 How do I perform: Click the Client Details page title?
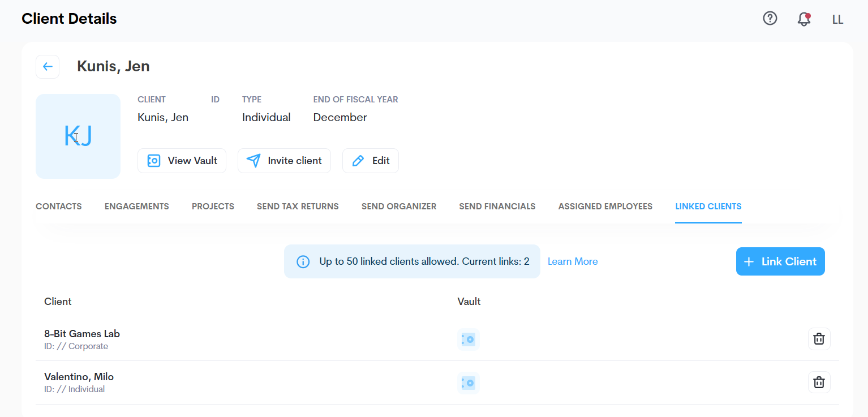pos(69,19)
